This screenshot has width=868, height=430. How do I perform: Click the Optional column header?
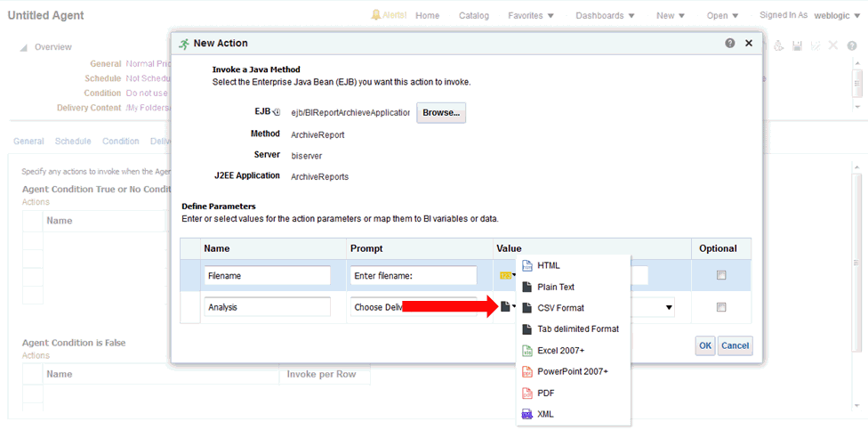[718, 248]
